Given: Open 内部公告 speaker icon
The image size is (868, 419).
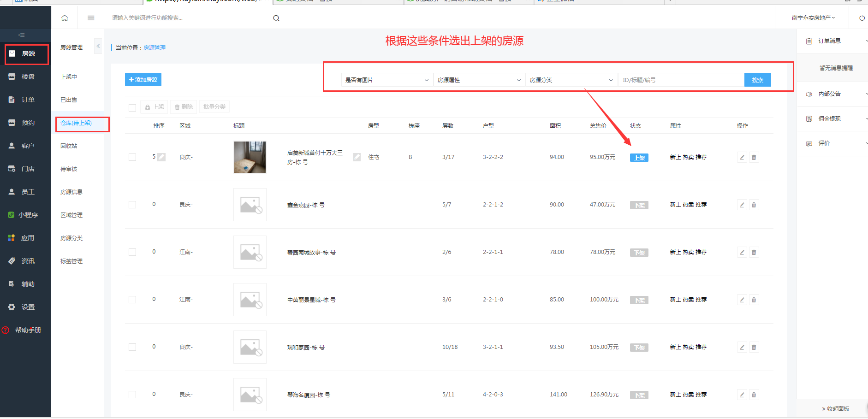Looking at the screenshot, I should (809, 94).
